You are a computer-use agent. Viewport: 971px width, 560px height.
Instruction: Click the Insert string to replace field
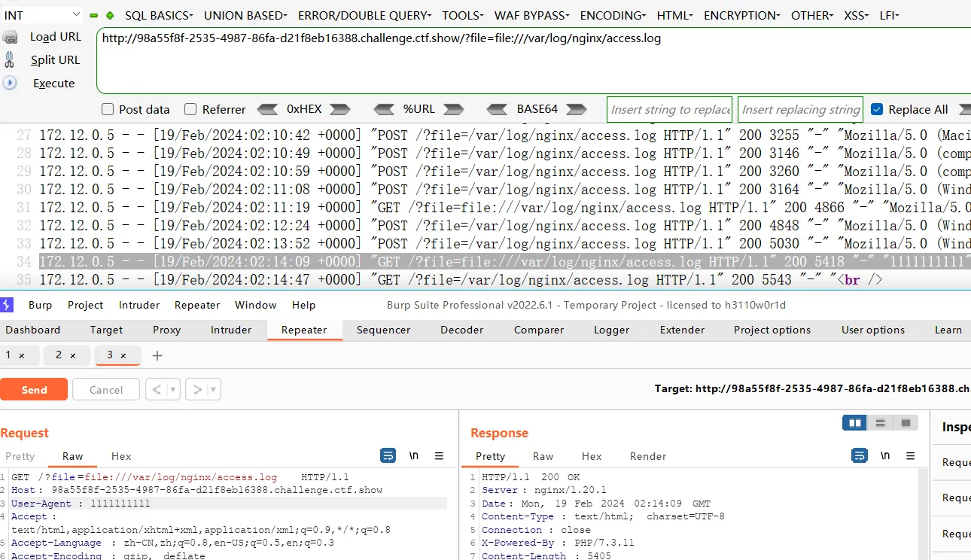tap(670, 110)
